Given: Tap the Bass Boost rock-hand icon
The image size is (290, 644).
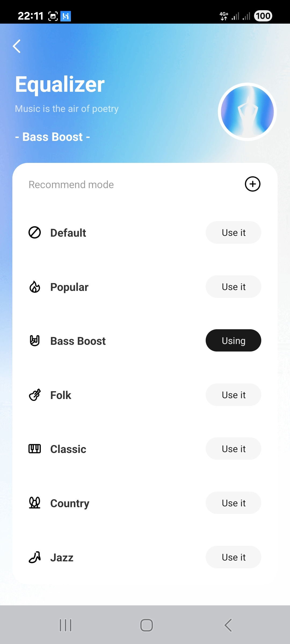Looking at the screenshot, I should [x=35, y=341].
